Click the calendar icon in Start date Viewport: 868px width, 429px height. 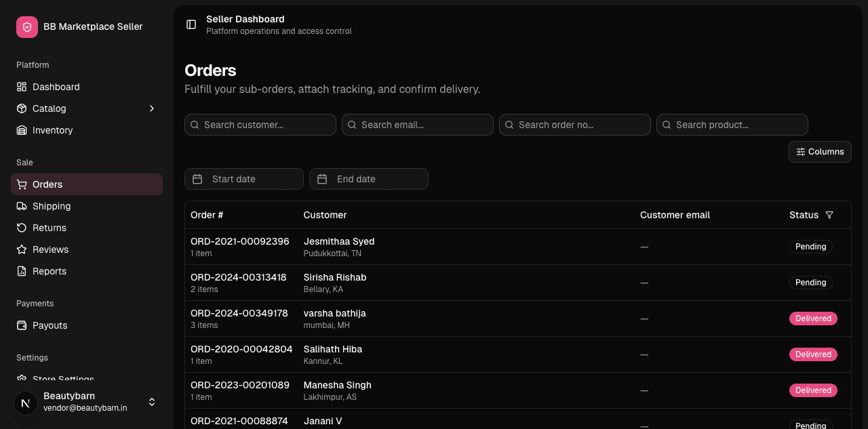point(197,179)
